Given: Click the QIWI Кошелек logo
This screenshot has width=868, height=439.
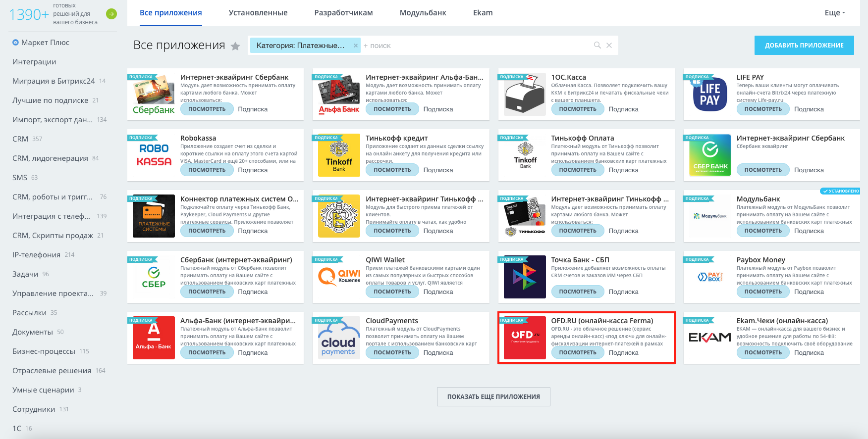Looking at the screenshot, I should pos(339,277).
